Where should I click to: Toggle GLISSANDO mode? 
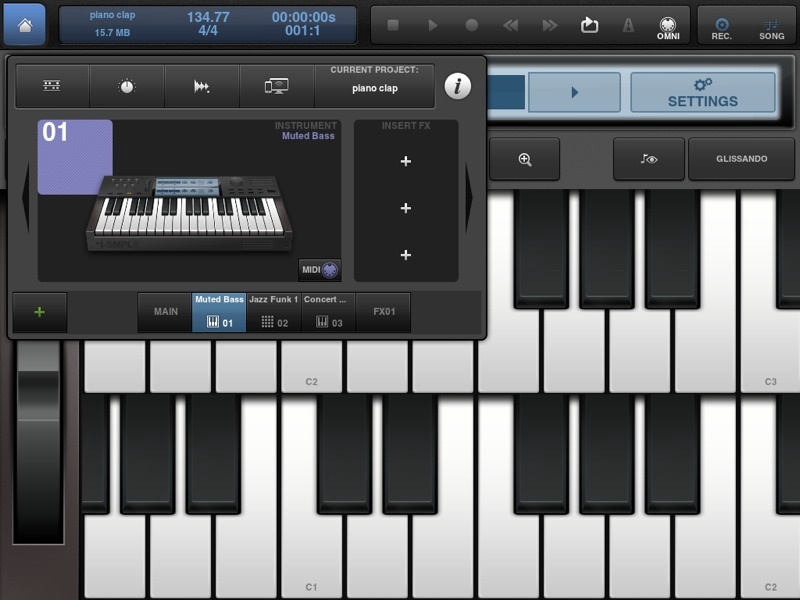[x=741, y=159]
